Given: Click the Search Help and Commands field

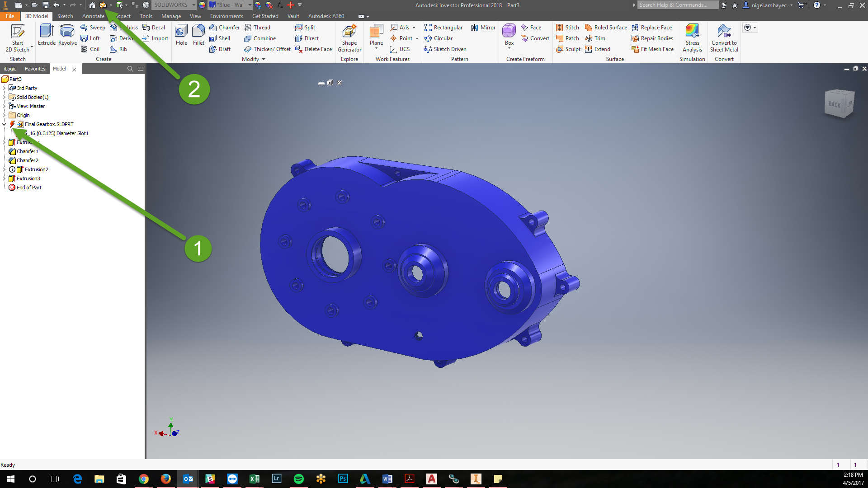Looking at the screenshot, I should pyautogui.click(x=677, y=5).
